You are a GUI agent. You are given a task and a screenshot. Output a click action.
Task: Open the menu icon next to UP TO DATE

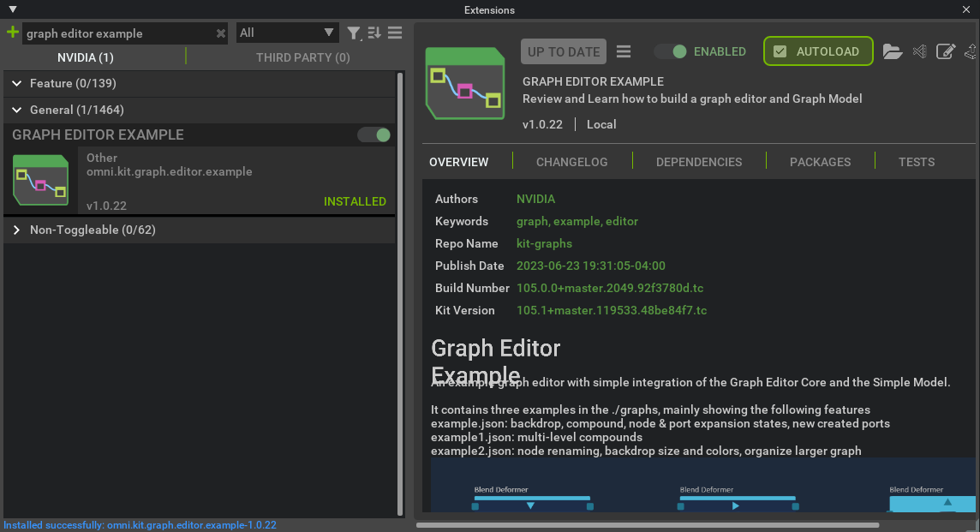[623, 51]
